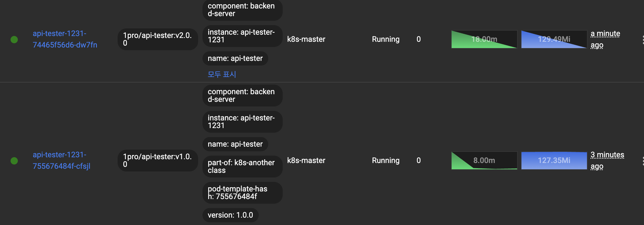
Task: Click '3 minutes ago' creation timestamp
Action: (x=607, y=161)
